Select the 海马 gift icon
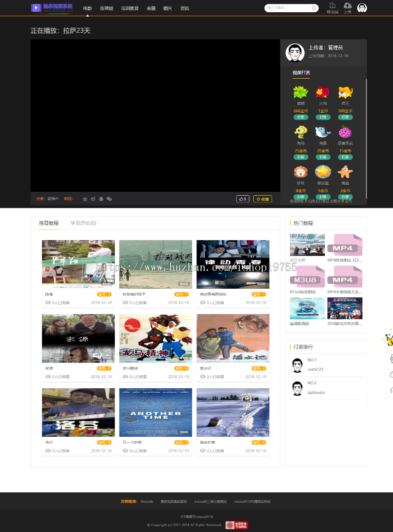Image resolution: width=393 pixels, height=532 pixels. (x=300, y=132)
